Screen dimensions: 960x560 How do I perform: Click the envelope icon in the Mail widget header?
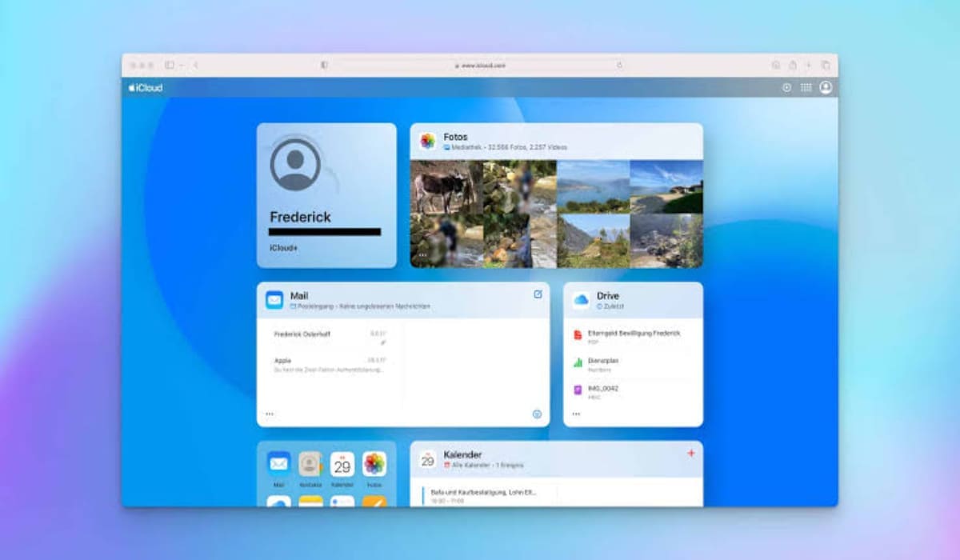[x=274, y=300]
